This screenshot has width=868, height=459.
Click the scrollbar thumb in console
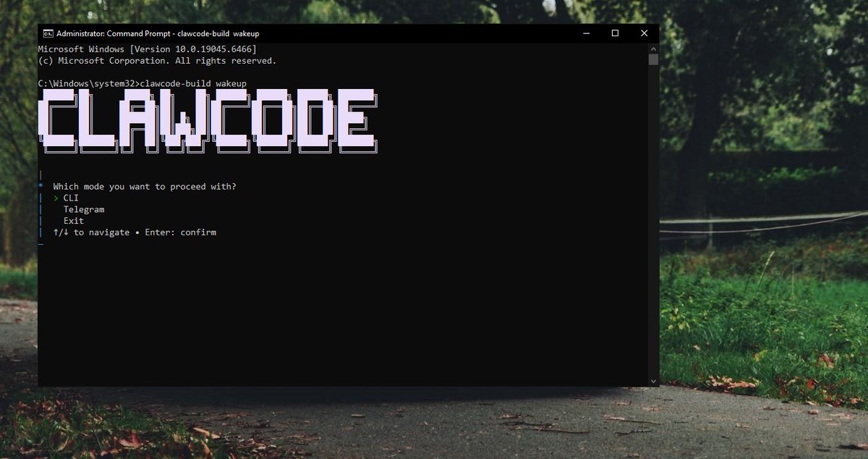[x=653, y=59]
